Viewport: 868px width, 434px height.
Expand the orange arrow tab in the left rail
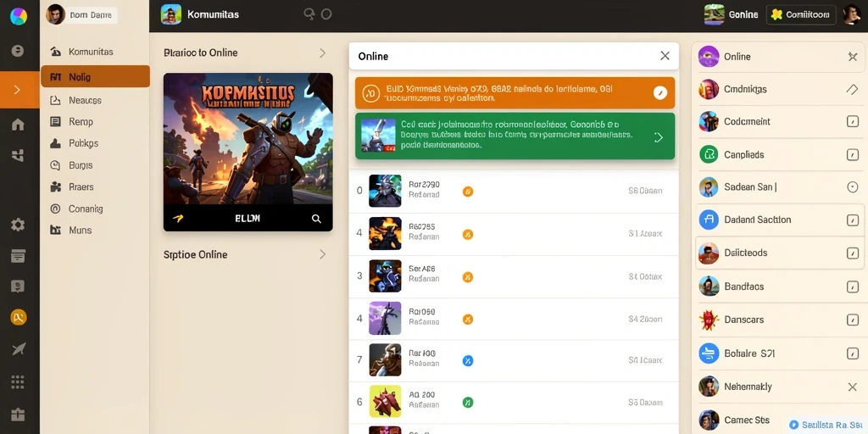coord(19,90)
